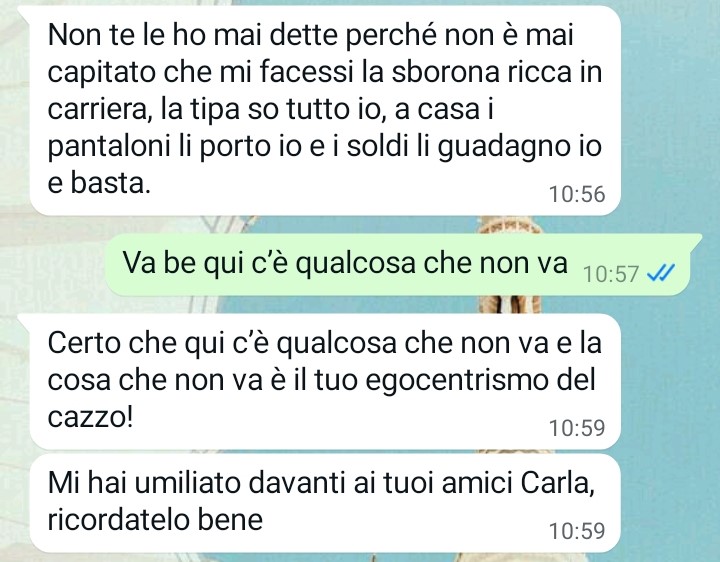Tap the word 'cazzo!' in third message

click(x=90, y=416)
